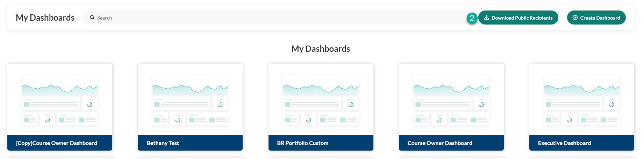Open the BR Portfolio Custom dashboard thumbnail
The height and width of the screenshot is (159, 644).
(321, 100)
